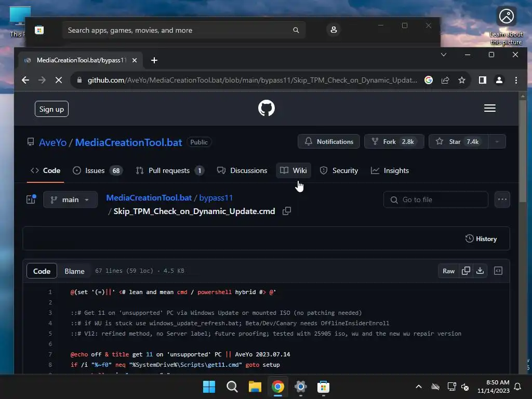Open the GitHub hamburger menu
Viewport: 532px width, 399px height.
tap(489, 108)
